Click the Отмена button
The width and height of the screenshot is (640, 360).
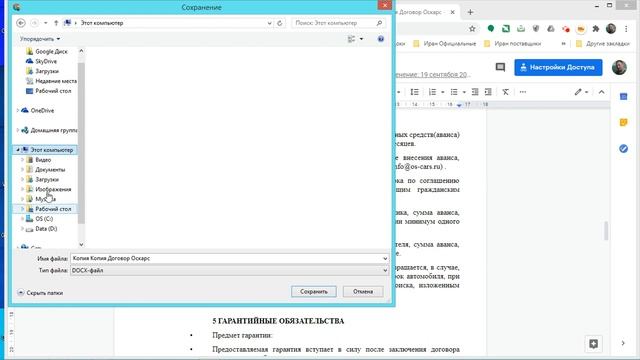(x=363, y=291)
